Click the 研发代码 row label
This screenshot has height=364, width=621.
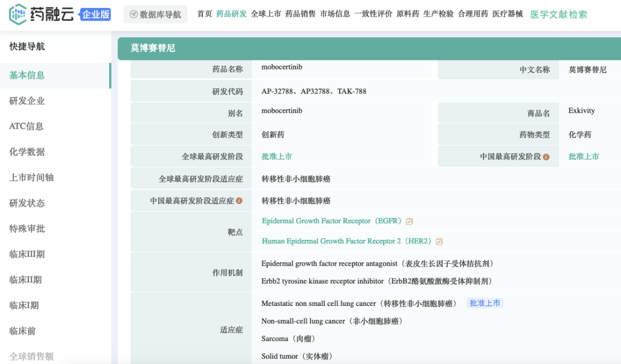[x=227, y=91]
